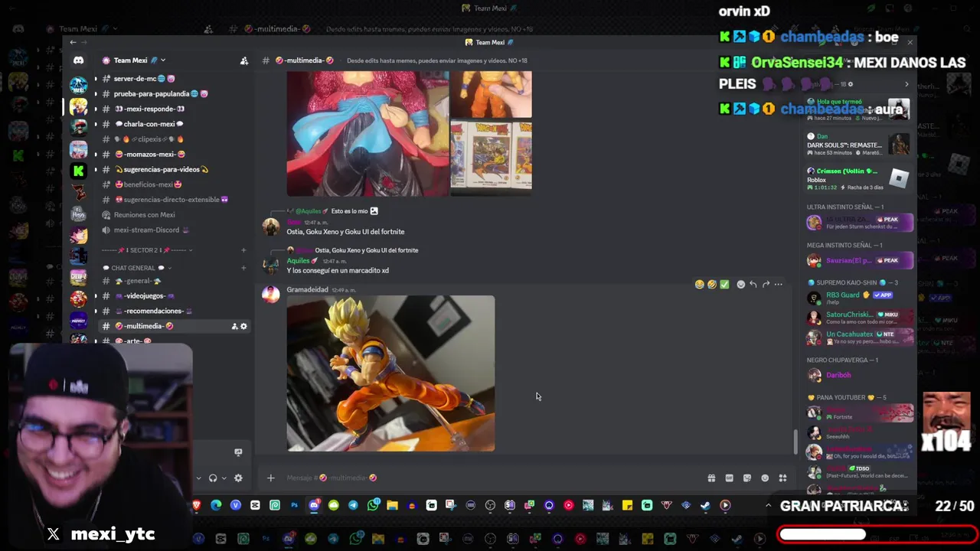980x551 pixels.
Task: Add channel to SECTOR 2 category
Action: (x=243, y=250)
